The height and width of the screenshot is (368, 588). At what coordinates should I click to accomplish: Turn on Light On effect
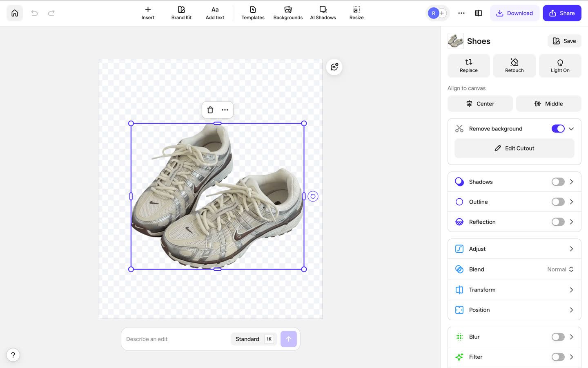tap(560, 65)
